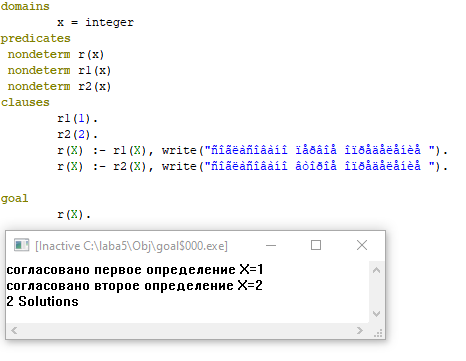The height and width of the screenshot is (361, 466).
Task: Maximize the goal$000.exe output window
Action: (x=316, y=246)
